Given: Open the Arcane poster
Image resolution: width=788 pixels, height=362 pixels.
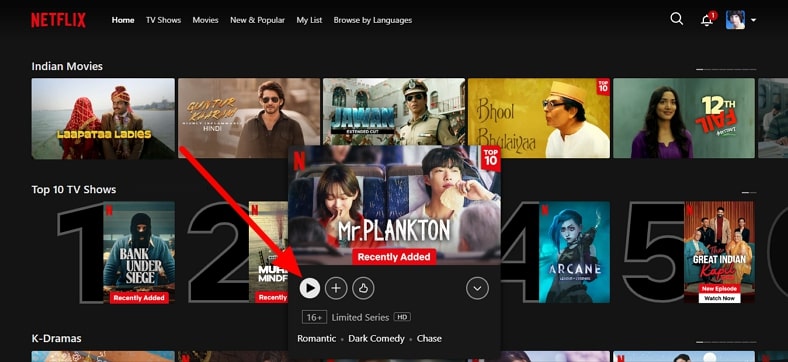Looking at the screenshot, I should tap(574, 252).
